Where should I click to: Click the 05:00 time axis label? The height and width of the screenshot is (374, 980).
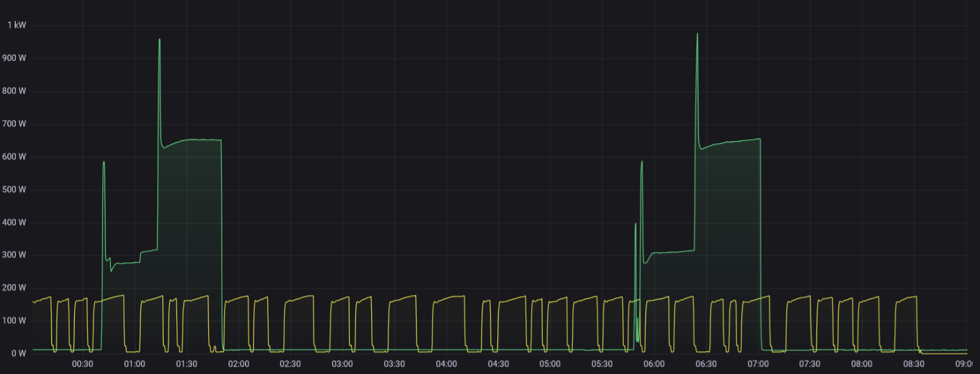(x=550, y=364)
